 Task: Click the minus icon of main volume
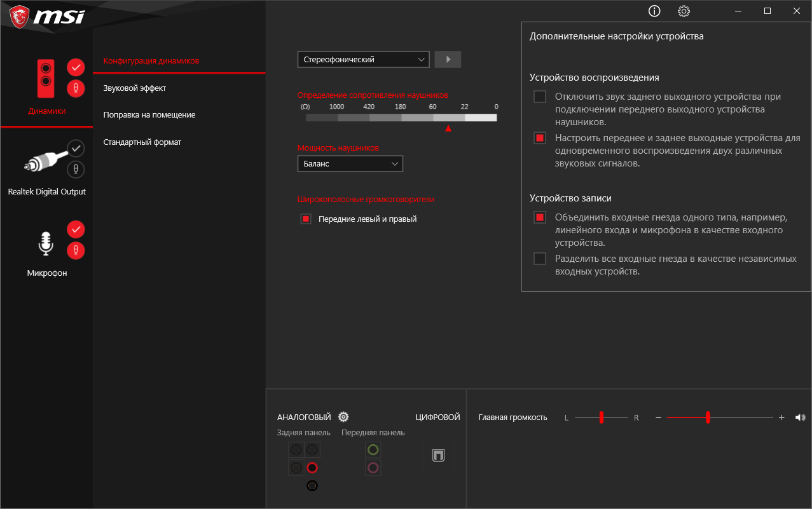tap(659, 417)
